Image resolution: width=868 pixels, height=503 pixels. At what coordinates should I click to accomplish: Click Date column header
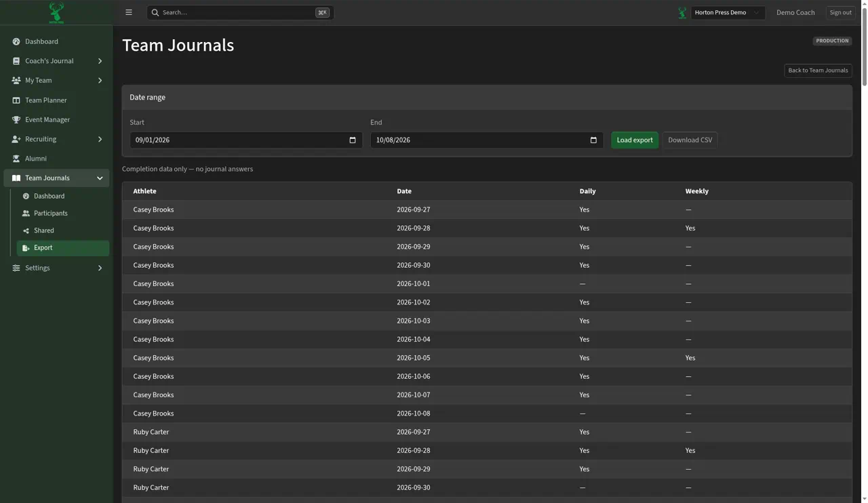(x=404, y=191)
